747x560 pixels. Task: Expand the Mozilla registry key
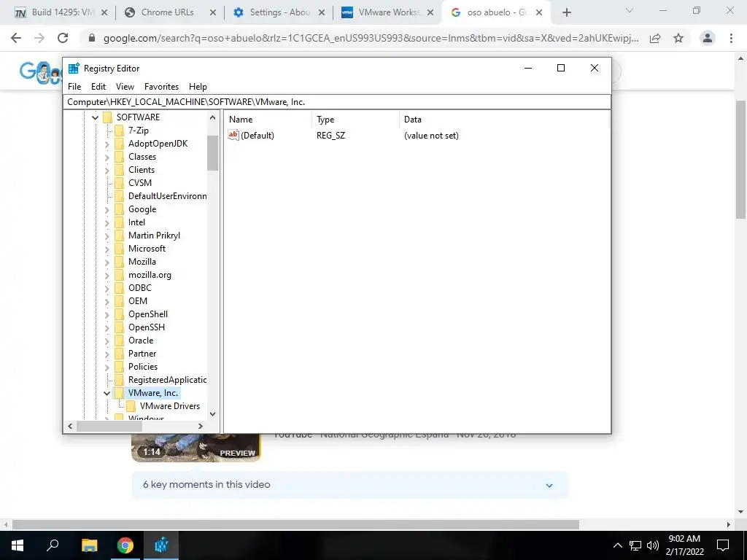pyautogui.click(x=107, y=262)
